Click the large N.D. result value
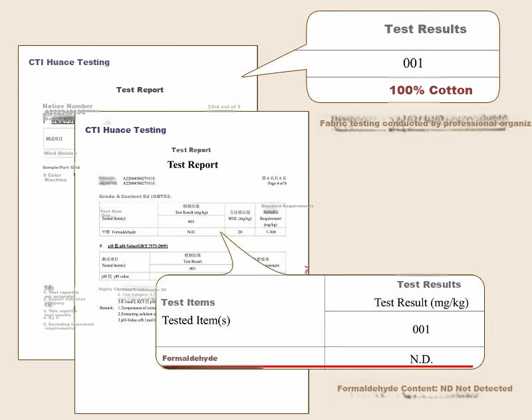Screen dimensions: 532x420 click(x=422, y=359)
